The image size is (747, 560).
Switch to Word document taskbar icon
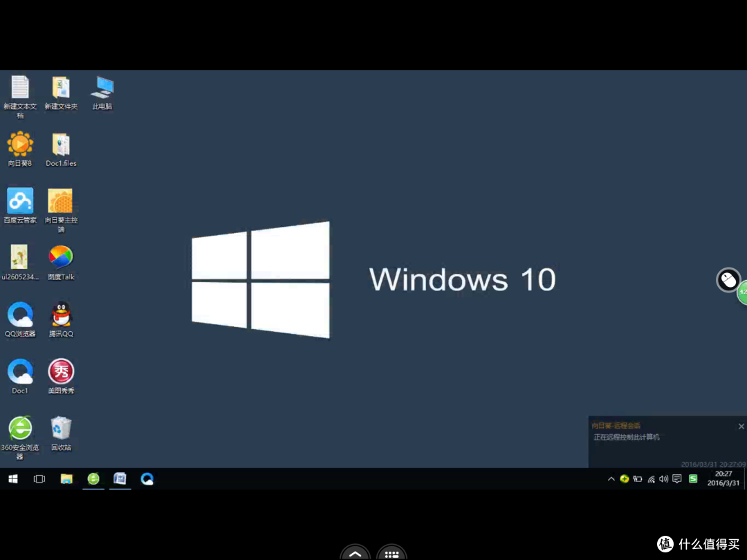tap(120, 478)
